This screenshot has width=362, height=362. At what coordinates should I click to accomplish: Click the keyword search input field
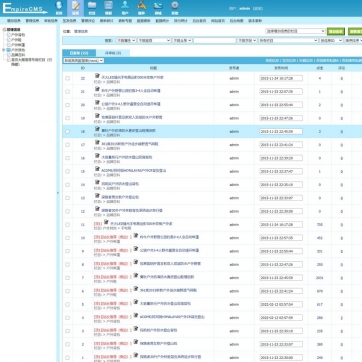(214, 40)
